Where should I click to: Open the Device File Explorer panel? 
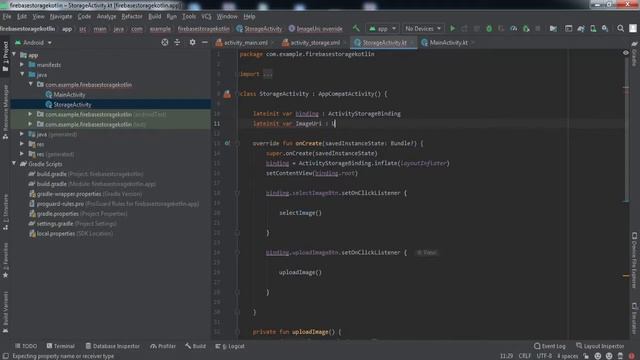[x=634, y=260]
